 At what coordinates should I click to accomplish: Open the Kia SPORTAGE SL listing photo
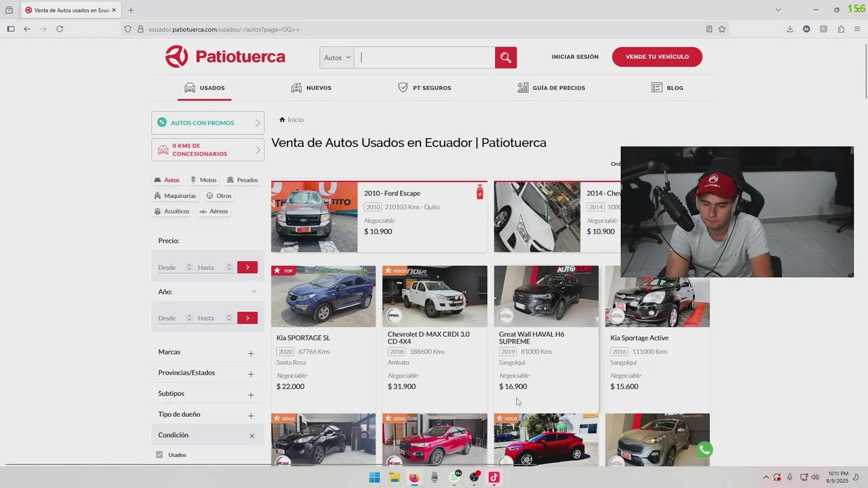pos(323,296)
